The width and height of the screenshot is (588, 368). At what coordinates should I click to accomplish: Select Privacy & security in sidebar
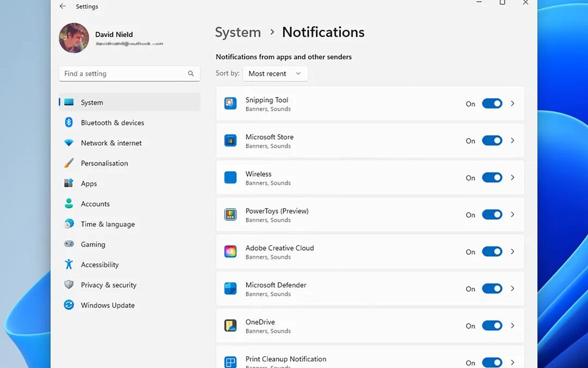(108, 285)
